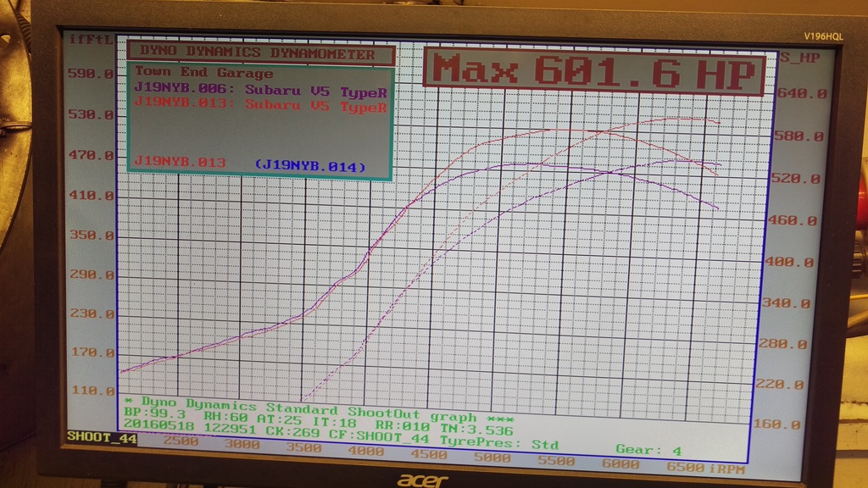Click the 470.0 left axis value
This screenshot has height=488, width=868.
tap(91, 155)
